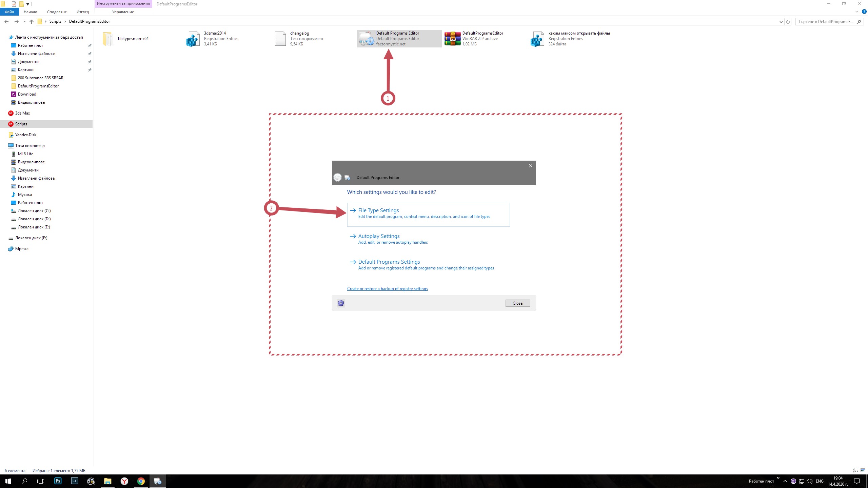Click the Close button in the dialog
This screenshot has height=488, width=868.
tap(517, 303)
